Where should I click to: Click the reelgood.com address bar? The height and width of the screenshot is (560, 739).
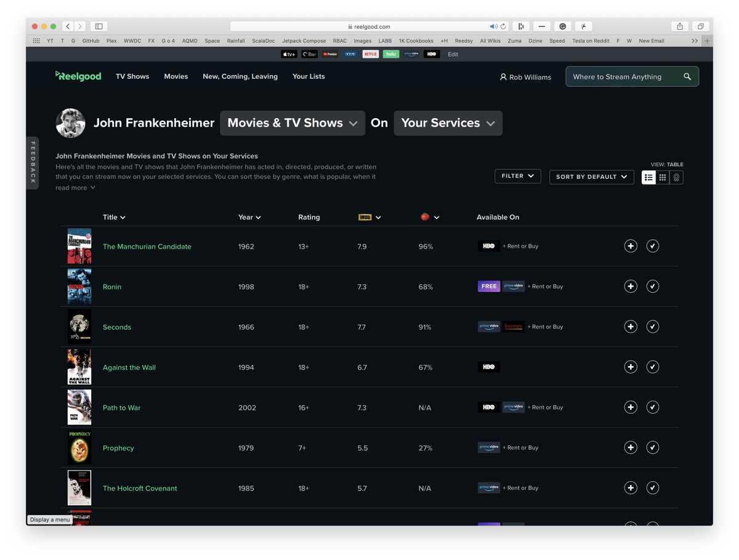[369, 26]
